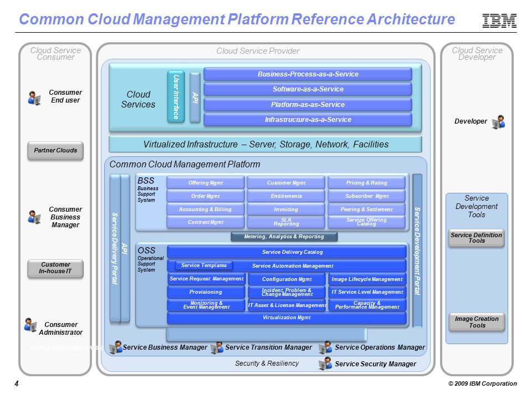Click the Service Operations Manager person icon
532x399 pixels.
(x=326, y=347)
